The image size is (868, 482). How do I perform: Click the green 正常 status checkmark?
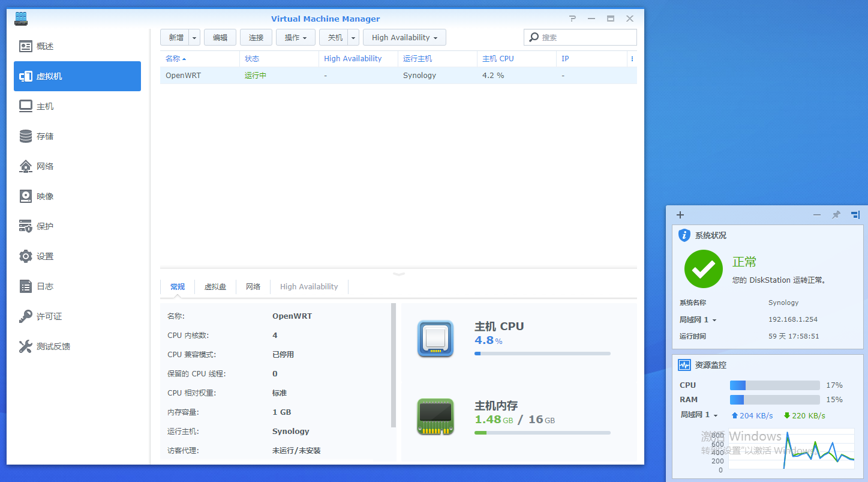click(704, 269)
